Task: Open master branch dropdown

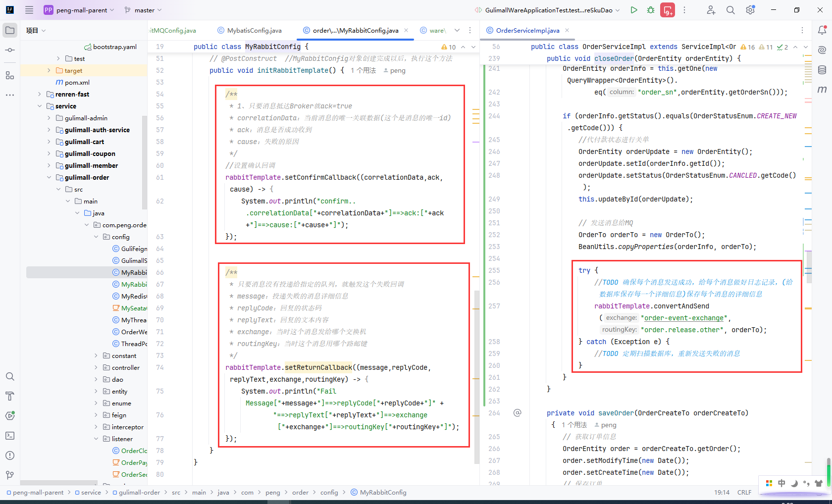Action: tap(144, 10)
